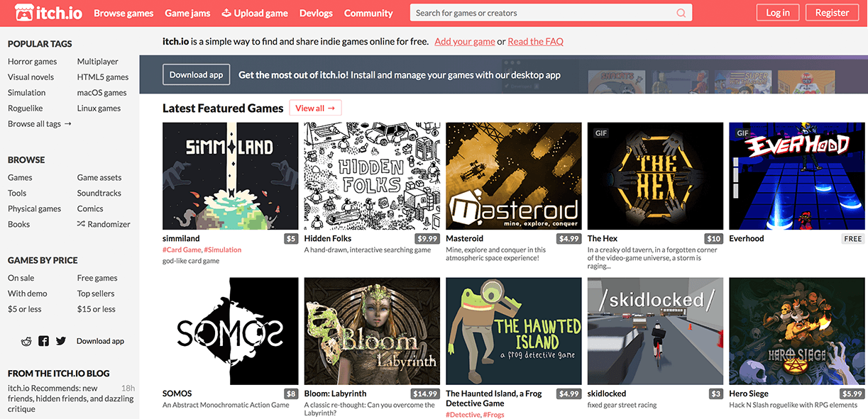Open The Haunted Island cover thumbnail
The image size is (868, 419).
coord(514,331)
